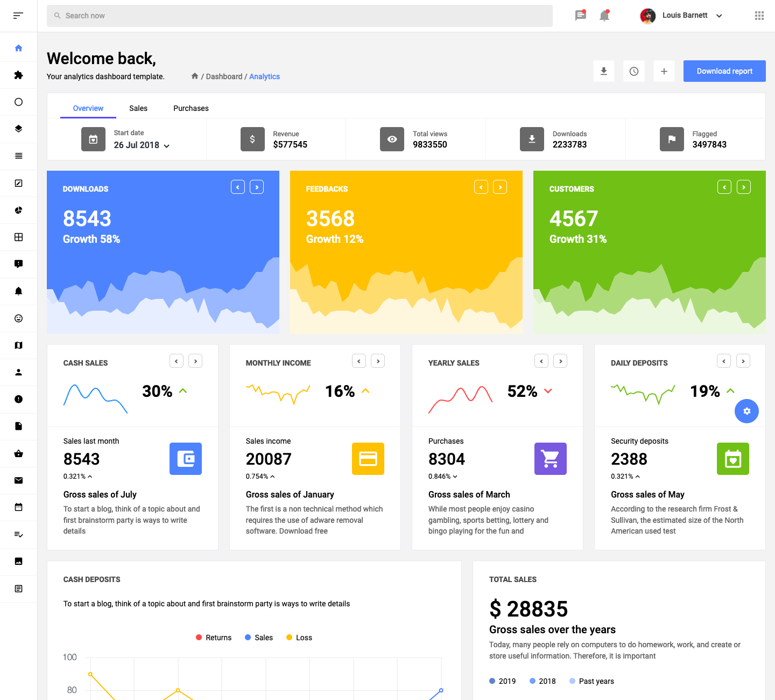Follow the Dashboard breadcrumb link

224,76
